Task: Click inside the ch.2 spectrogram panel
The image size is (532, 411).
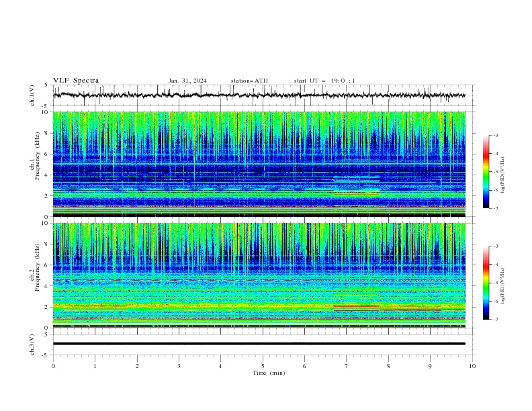Action: (x=259, y=275)
